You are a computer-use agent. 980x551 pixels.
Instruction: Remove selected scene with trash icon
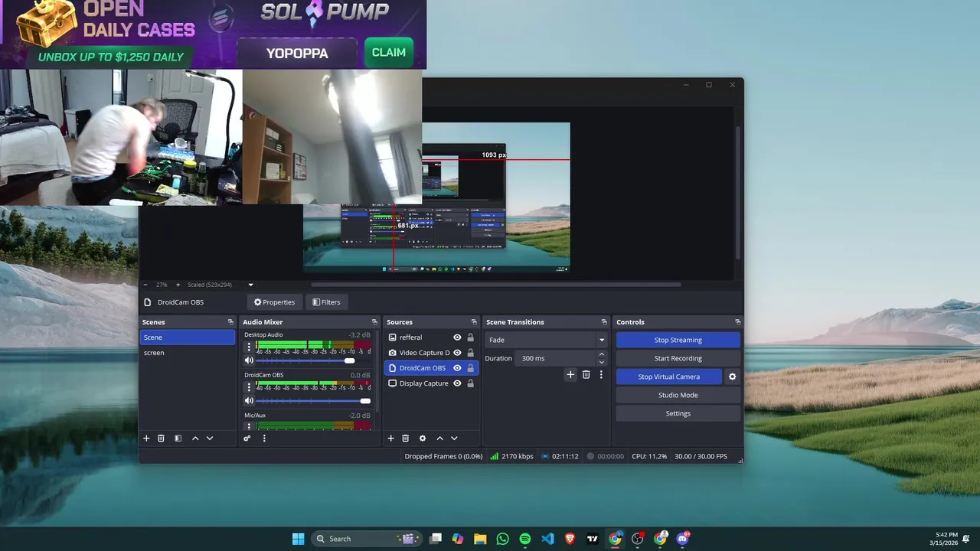coord(161,439)
